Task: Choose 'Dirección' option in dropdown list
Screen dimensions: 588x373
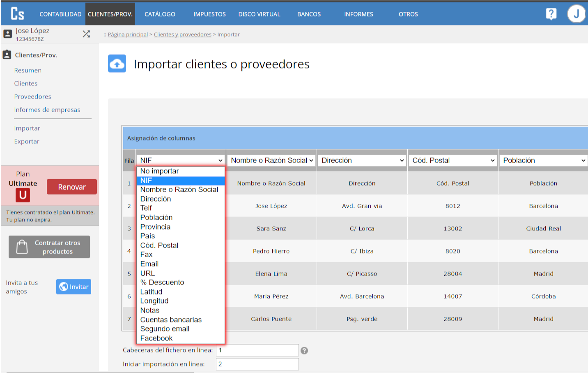Action: pos(181,199)
